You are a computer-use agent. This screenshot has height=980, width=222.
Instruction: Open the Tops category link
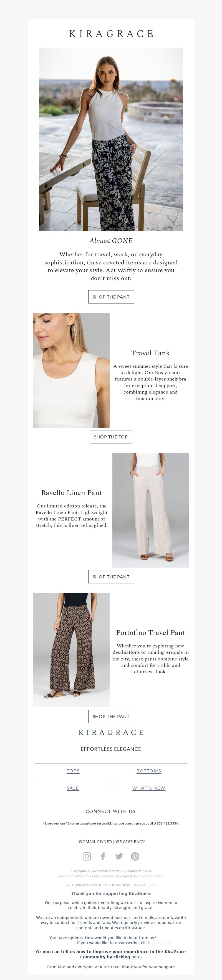73,771
